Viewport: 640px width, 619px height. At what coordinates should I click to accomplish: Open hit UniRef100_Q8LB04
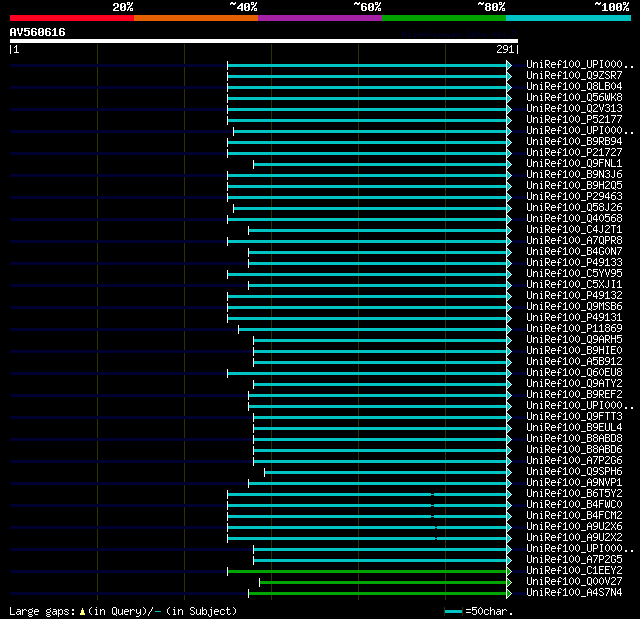click(x=574, y=87)
